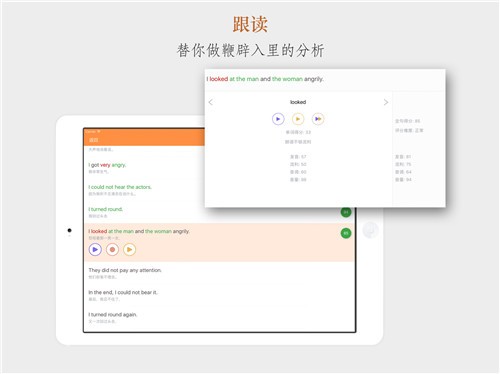Start recording with red record button
The width and height of the screenshot is (500, 374).
pos(112,249)
